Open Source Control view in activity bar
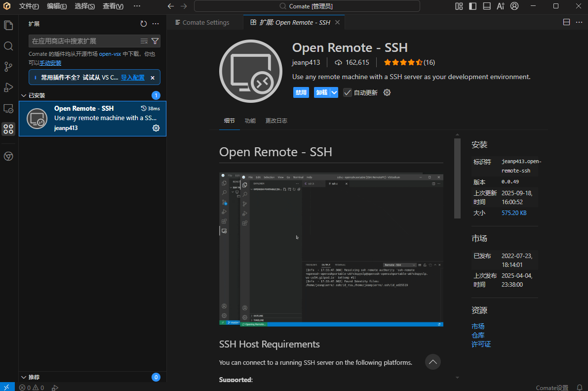The image size is (588, 391). coord(8,67)
